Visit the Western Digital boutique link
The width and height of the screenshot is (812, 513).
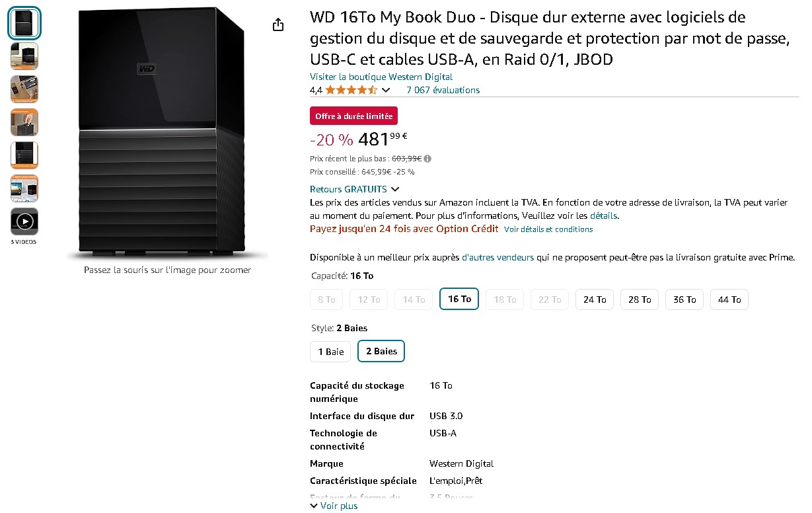coord(381,77)
